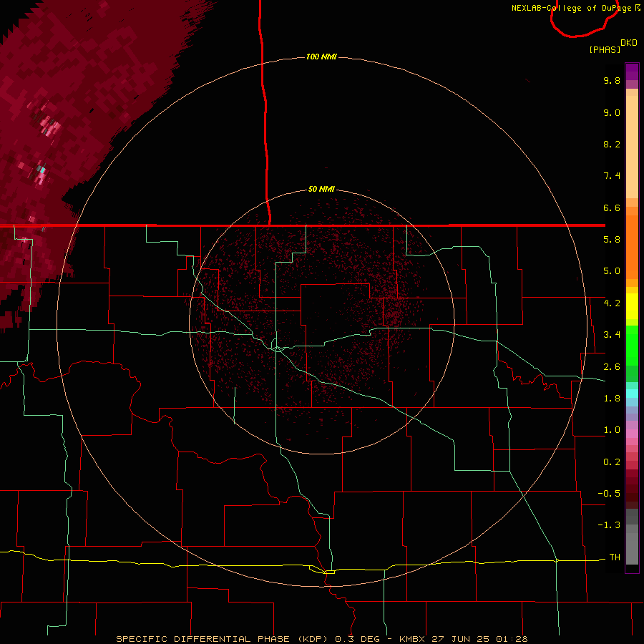The width and height of the screenshot is (644, 644).
Task: Click the DKD product label
Action: pyautogui.click(x=628, y=43)
